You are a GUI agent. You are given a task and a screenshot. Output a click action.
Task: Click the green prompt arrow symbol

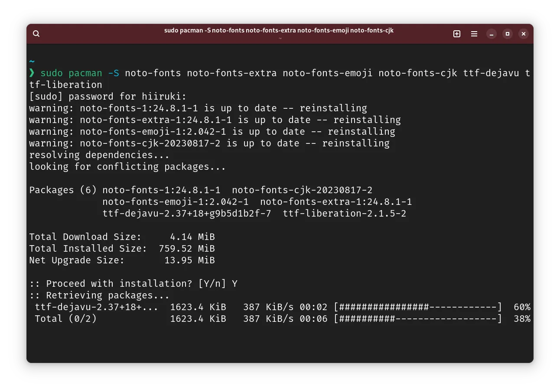pos(32,73)
